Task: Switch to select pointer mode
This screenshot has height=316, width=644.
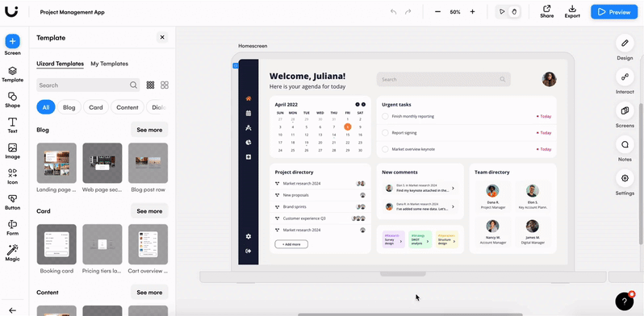Action: click(x=502, y=12)
